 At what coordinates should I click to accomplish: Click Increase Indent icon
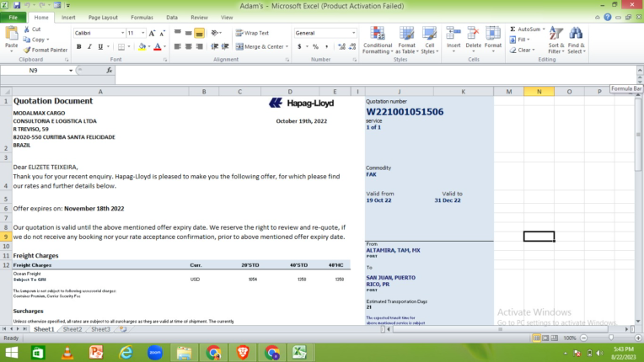(225, 47)
